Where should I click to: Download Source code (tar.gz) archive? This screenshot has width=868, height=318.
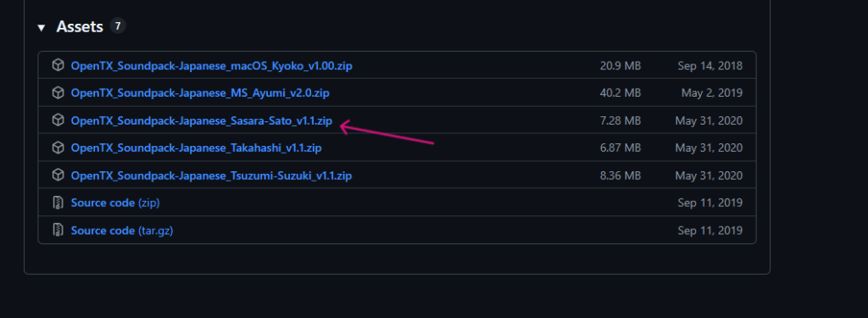[122, 231]
